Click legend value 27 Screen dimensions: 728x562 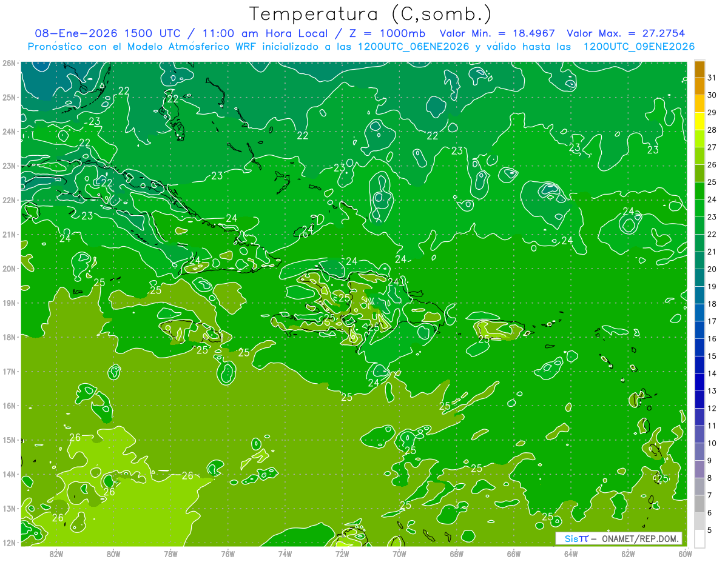pyautogui.click(x=712, y=147)
